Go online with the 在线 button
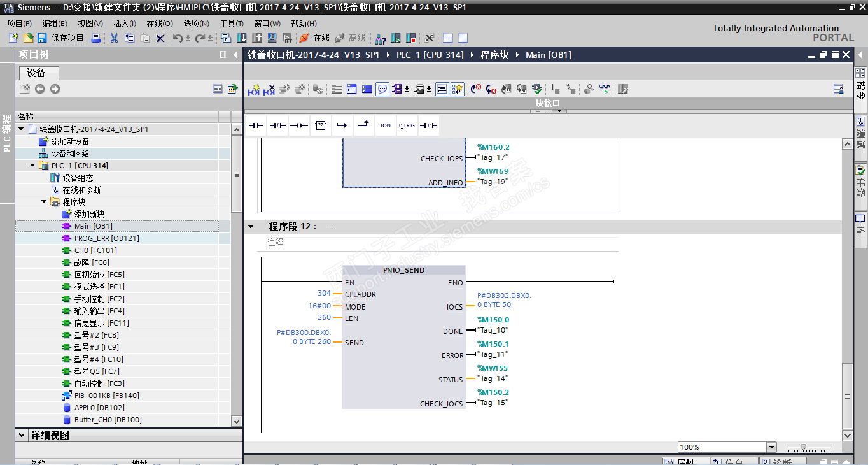Viewport: 868px width, 465px height. click(x=314, y=38)
